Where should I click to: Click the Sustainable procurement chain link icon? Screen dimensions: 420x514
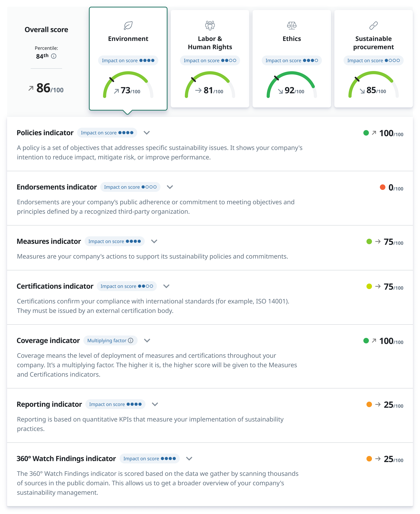coord(373,25)
